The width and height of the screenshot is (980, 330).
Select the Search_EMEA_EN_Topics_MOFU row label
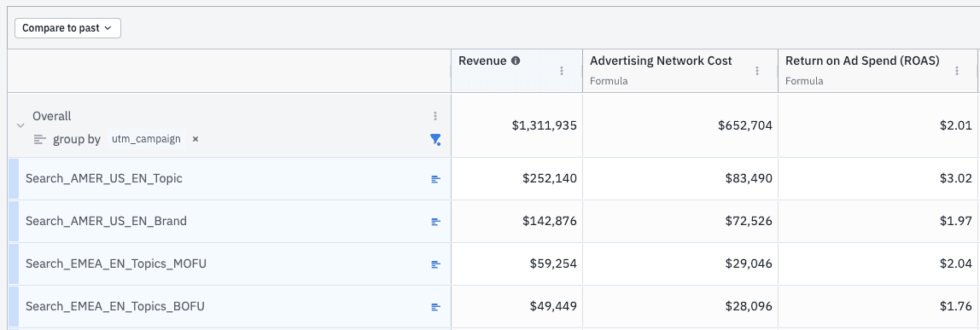pos(115,263)
